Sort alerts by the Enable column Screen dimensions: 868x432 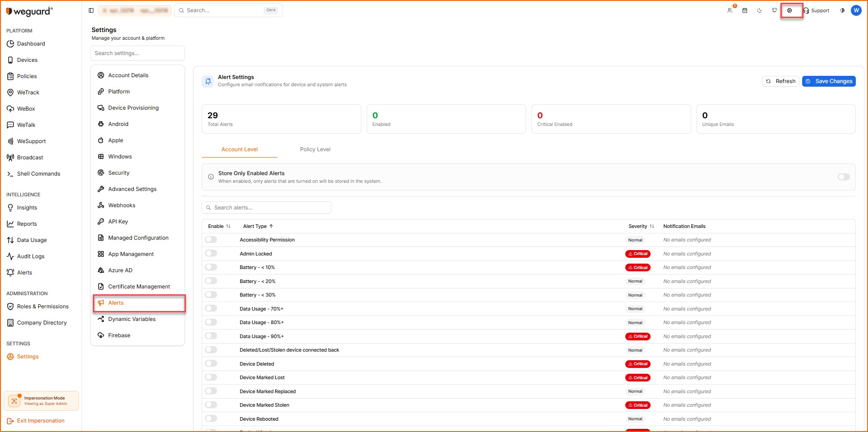(219, 226)
